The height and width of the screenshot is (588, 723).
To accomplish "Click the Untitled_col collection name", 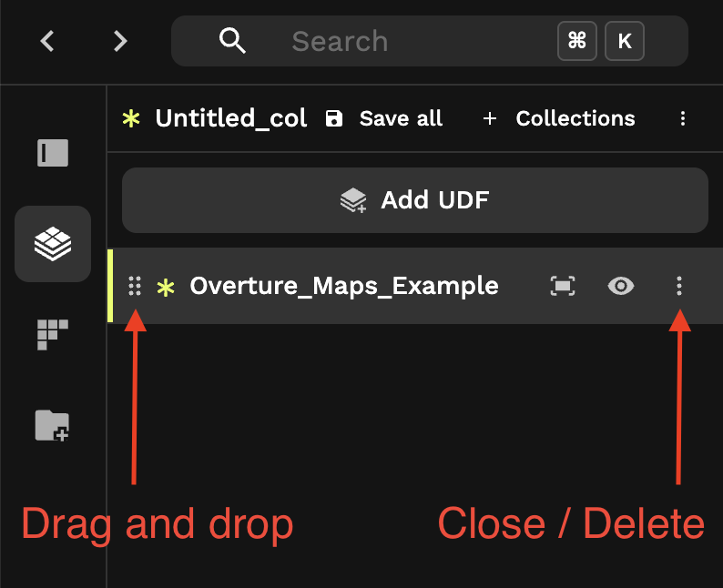I will tap(231, 118).
